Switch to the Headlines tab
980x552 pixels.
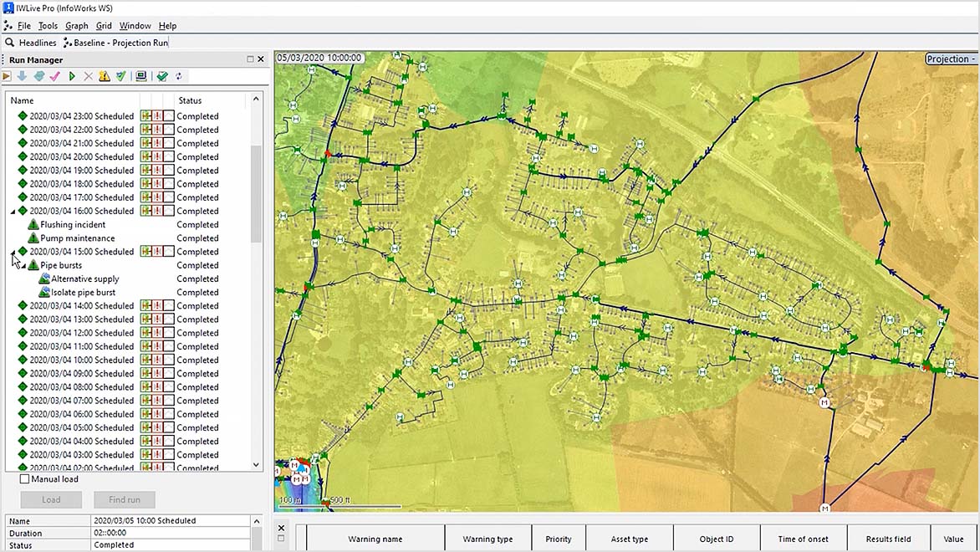(x=37, y=42)
